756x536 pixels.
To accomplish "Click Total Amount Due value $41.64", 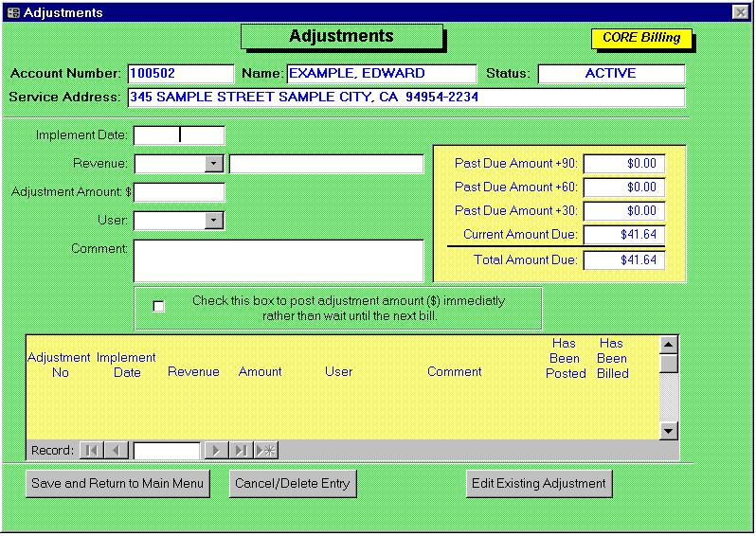I will tap(624, 260).
